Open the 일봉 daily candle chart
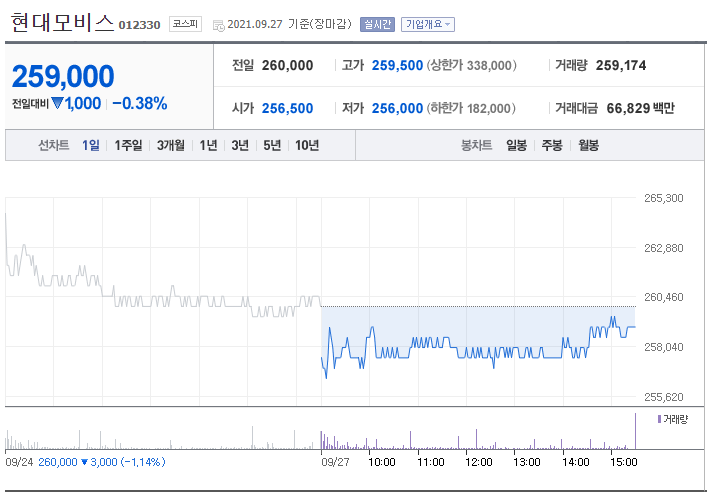Screen dimensions: 707x492 pos(516,145)
